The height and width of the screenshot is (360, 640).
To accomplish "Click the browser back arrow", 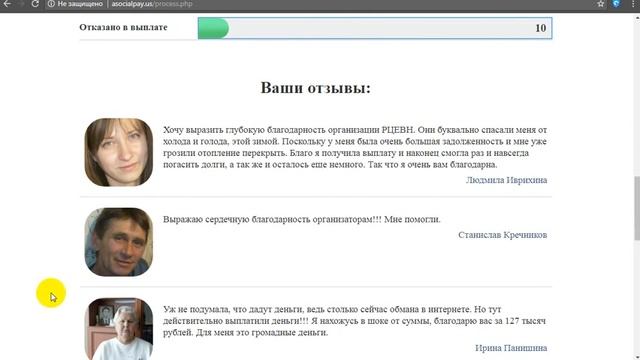I will pyautogui.click(x=7, y=4).
